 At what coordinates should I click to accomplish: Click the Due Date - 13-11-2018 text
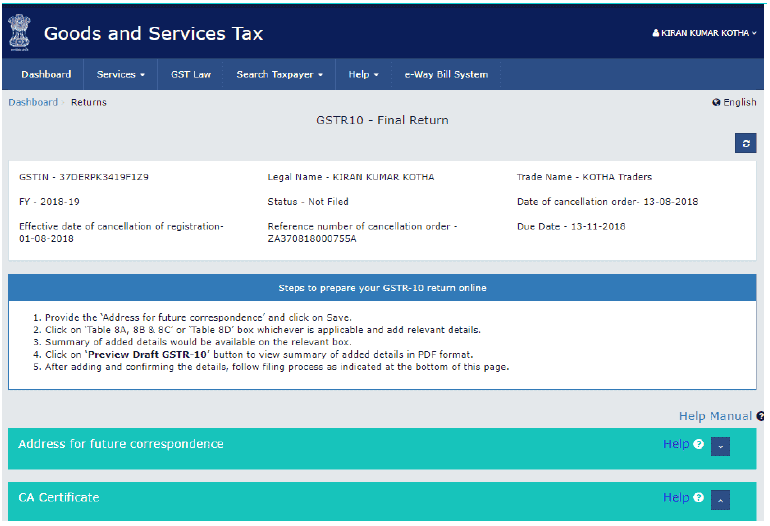pyautogui.click(x=571, y=226)
